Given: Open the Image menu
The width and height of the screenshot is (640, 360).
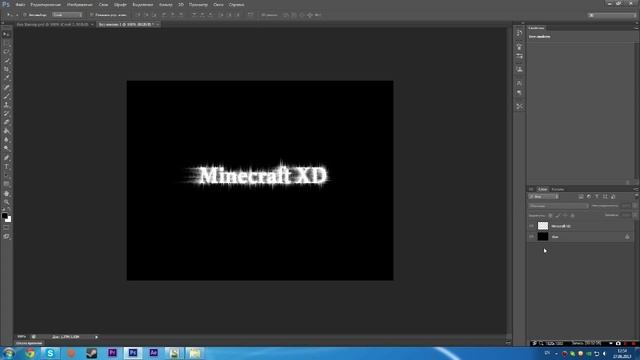Looking at the screenshot, I should (80, 5).
